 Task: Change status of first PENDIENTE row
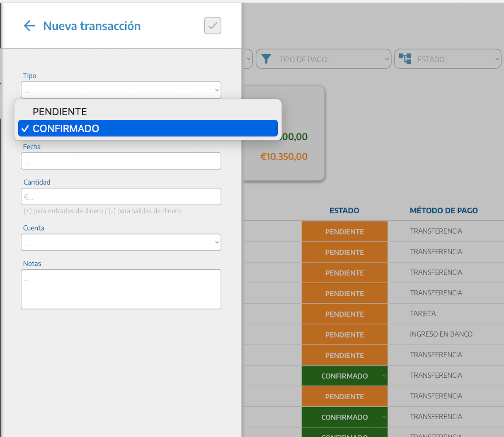(x=344, y=232)
